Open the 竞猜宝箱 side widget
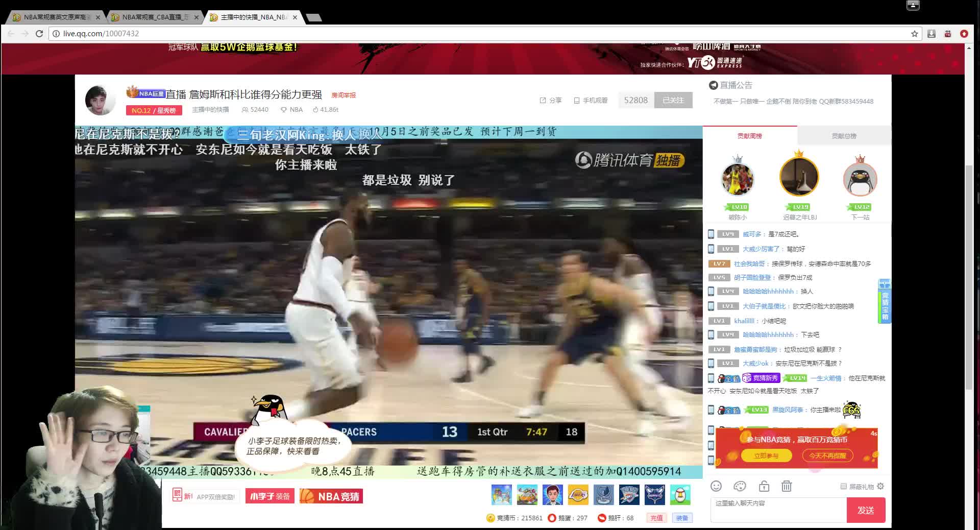 (x=885, y=301)
